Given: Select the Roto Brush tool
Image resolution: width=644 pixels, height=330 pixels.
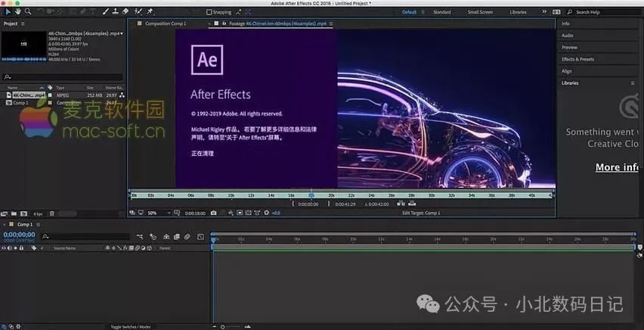Looking at the screenshot, I should 139,11.
